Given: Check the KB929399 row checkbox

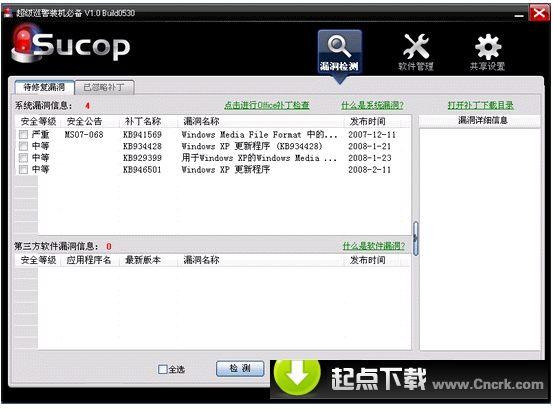Looking at the screenshot, I should pyautogui.click(x=23, y=158).
